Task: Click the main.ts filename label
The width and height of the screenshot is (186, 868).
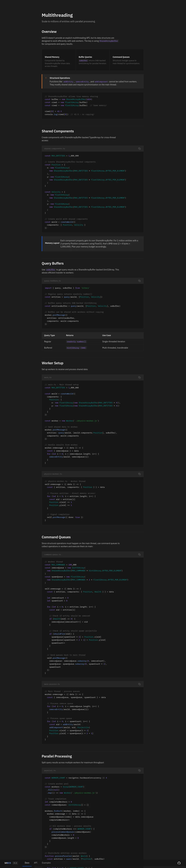Action: [48, 377]
